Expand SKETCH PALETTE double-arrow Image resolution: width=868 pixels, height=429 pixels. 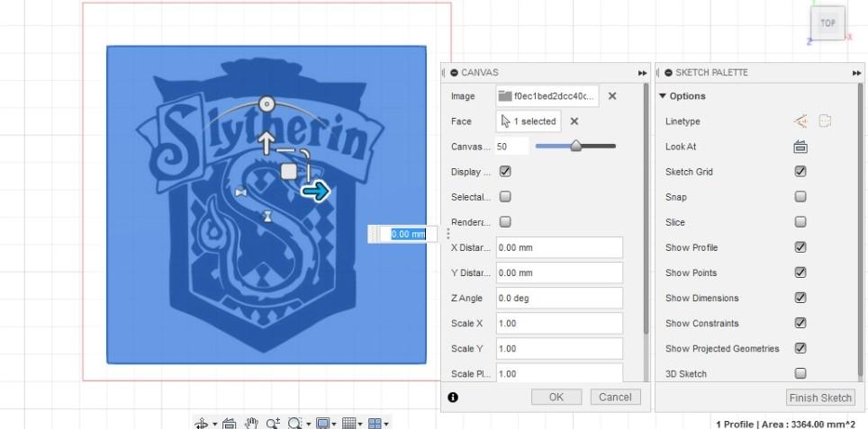[857, 73]
